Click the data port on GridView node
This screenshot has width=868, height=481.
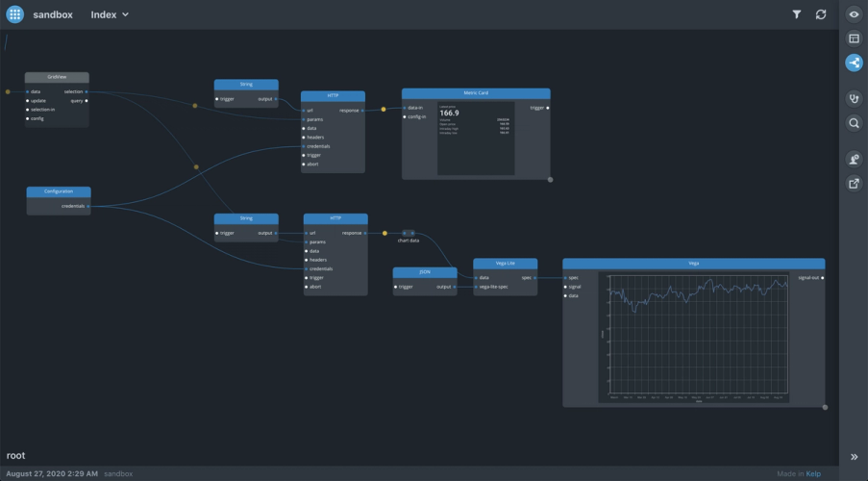point(28,92)
